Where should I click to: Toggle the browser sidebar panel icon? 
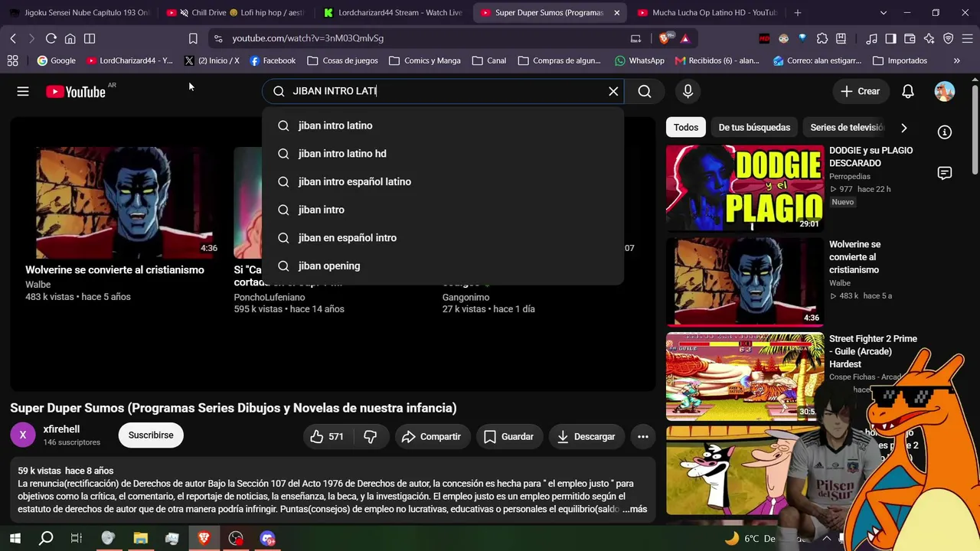(x=90, y=38)
